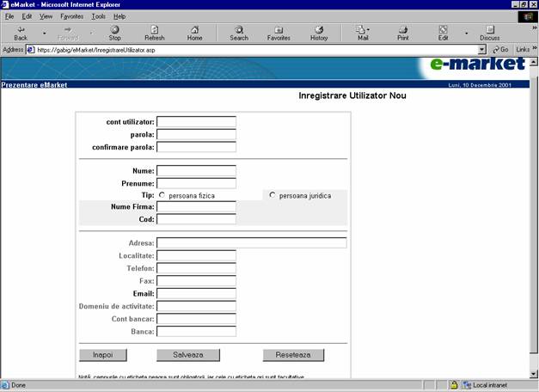Open the Favorites toolbar icon
The width and height of the screenshot is (539, 392).
pos(279,33)
